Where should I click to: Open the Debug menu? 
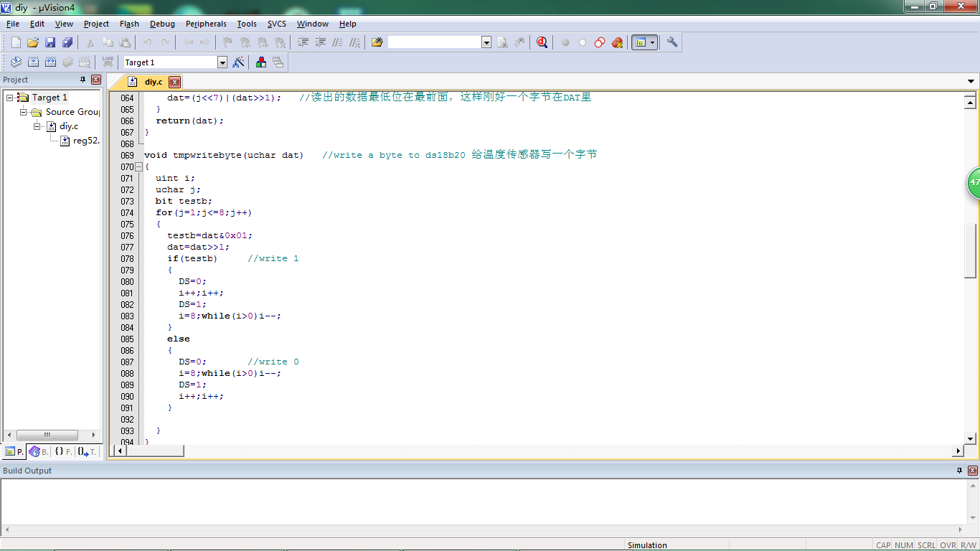tap(162, 24)
